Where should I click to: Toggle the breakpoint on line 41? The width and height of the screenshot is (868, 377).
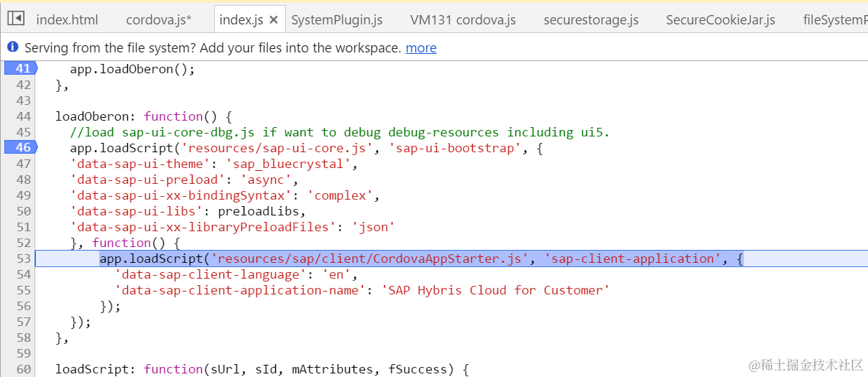[20, 69]
